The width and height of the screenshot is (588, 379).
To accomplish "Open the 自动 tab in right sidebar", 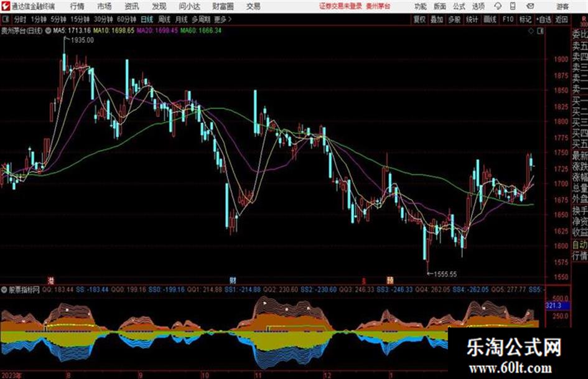I will [580, 245].
